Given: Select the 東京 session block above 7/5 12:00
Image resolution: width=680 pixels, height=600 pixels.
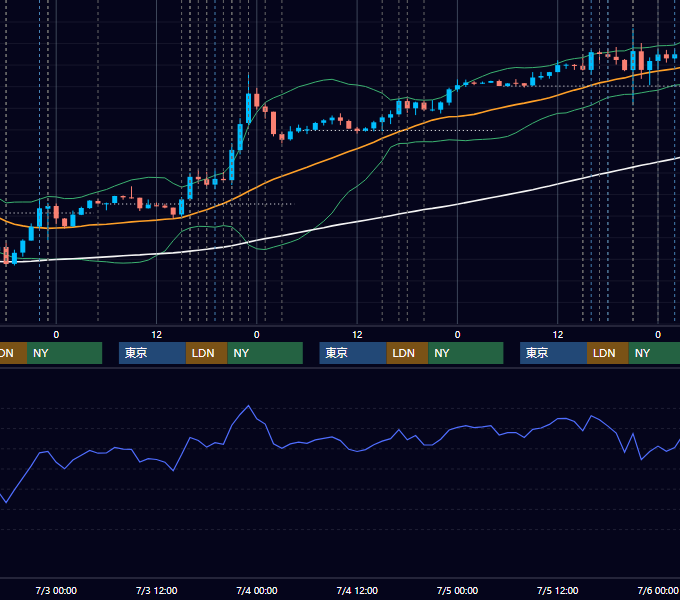Looking at the screenshot, I should (x=553, y=353).
